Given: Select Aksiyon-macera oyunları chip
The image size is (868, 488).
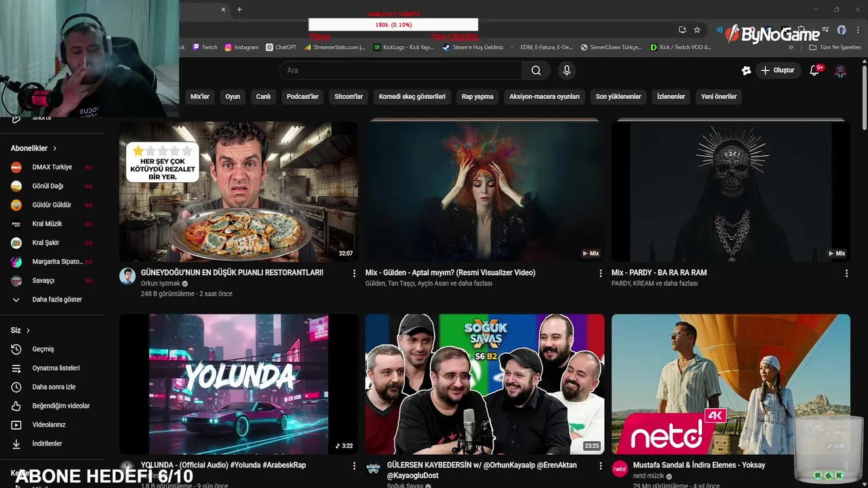Looking at the screenshot, I should click(545, 97).
